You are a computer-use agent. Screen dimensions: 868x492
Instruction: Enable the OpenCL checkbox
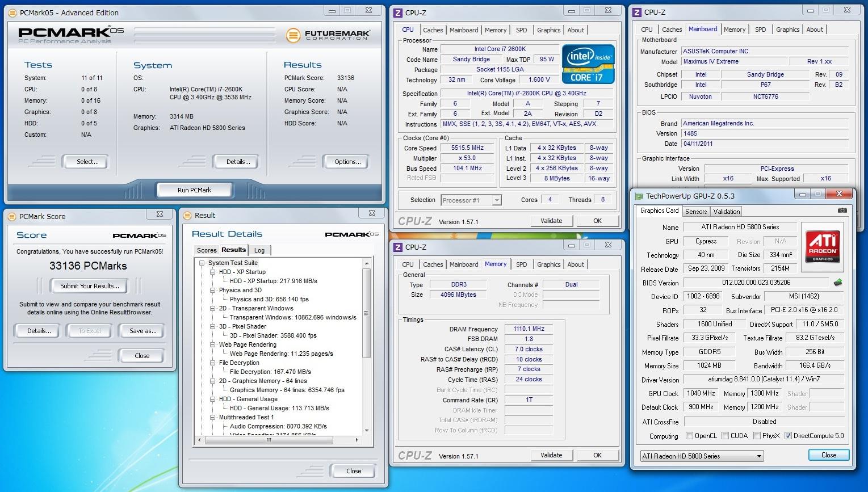point(689,436)
